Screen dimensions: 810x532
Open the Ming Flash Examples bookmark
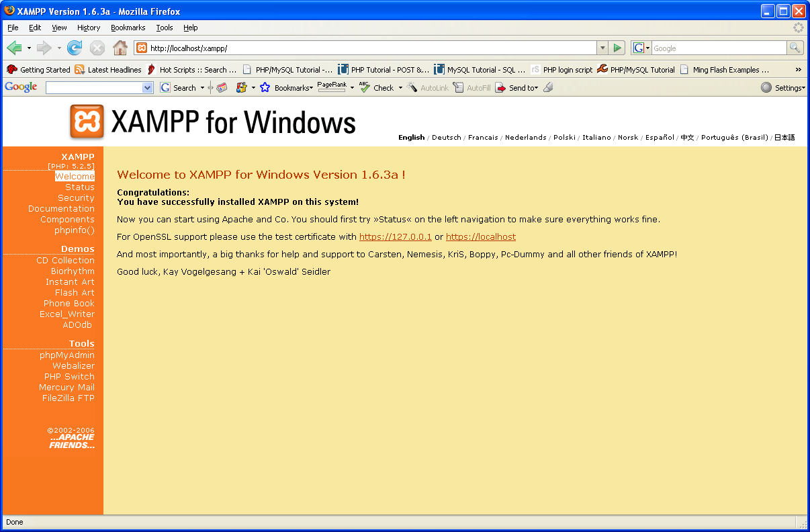point(724,69)
